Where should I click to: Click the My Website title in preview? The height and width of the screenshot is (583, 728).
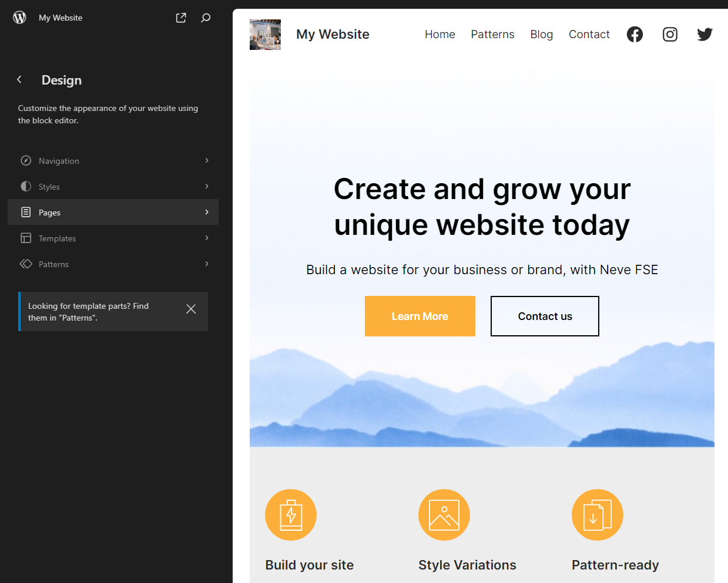tap(333, 34)
